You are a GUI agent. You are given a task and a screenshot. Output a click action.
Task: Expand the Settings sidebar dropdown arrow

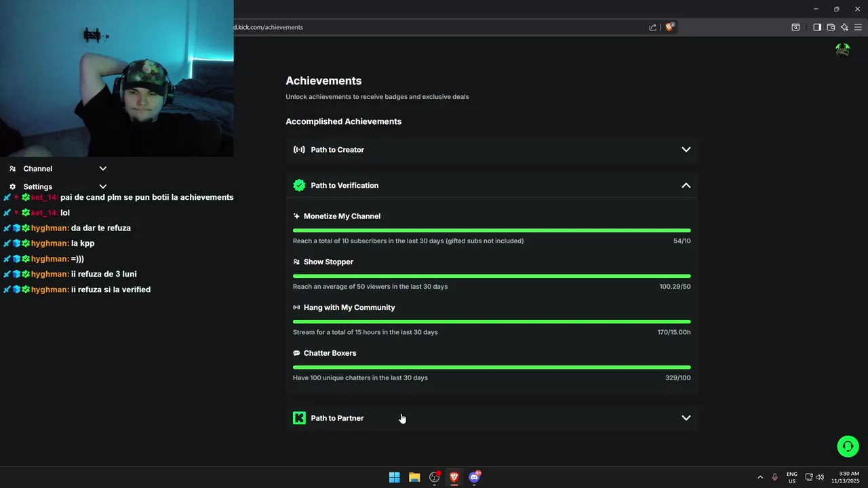click(103, 186)
